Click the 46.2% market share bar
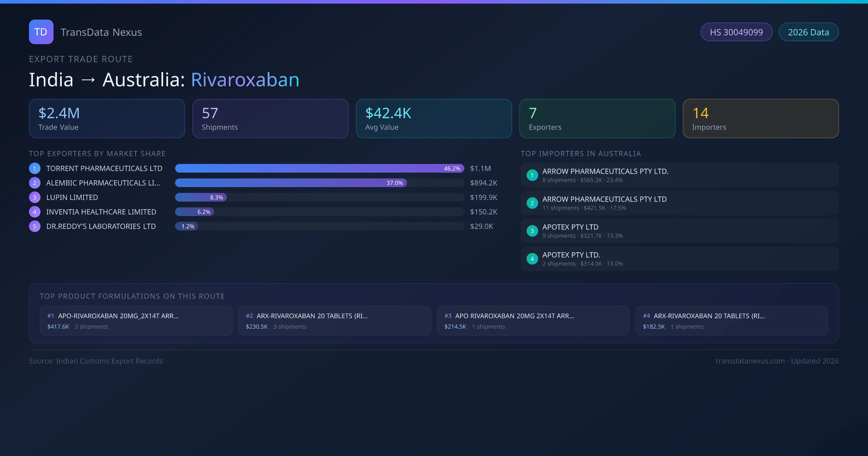The image size is (868, 456). click(x=319, y=168)
